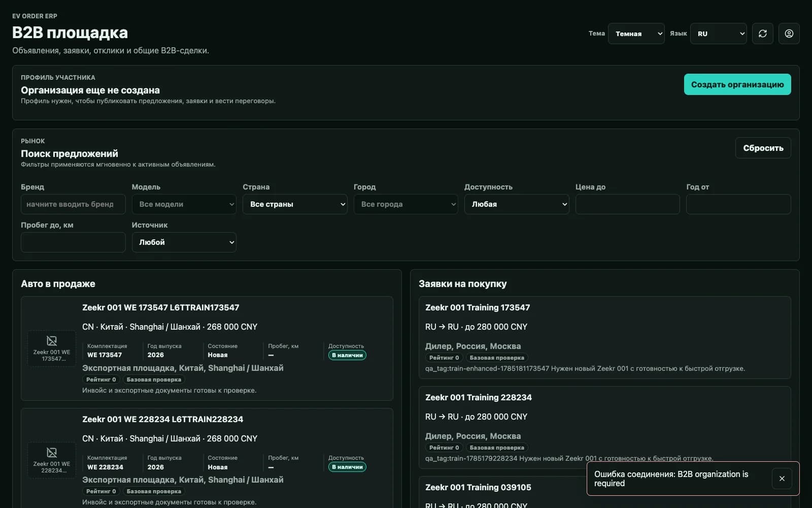Click the Сбросить filters button
Screen dimensions: 812x508
coord(763,148)
